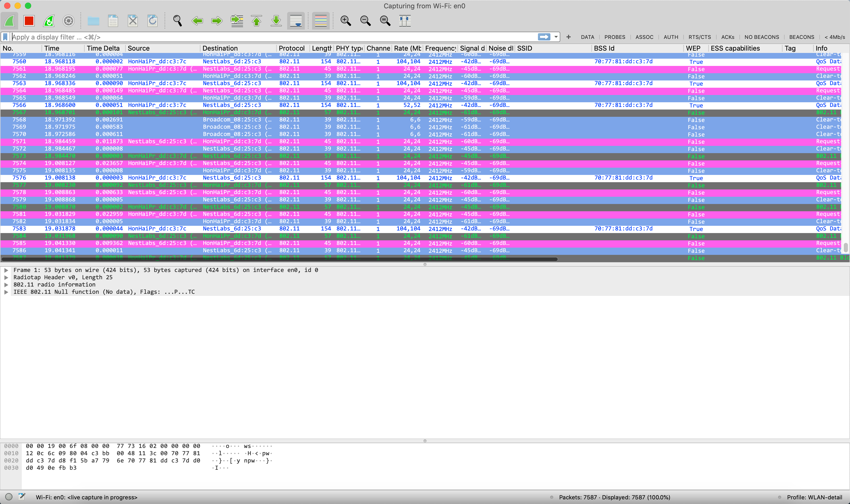Open capture options gear icon
The width and height of the screenshot is (850, 504).
pyautogui.click(x=68, y=21)
